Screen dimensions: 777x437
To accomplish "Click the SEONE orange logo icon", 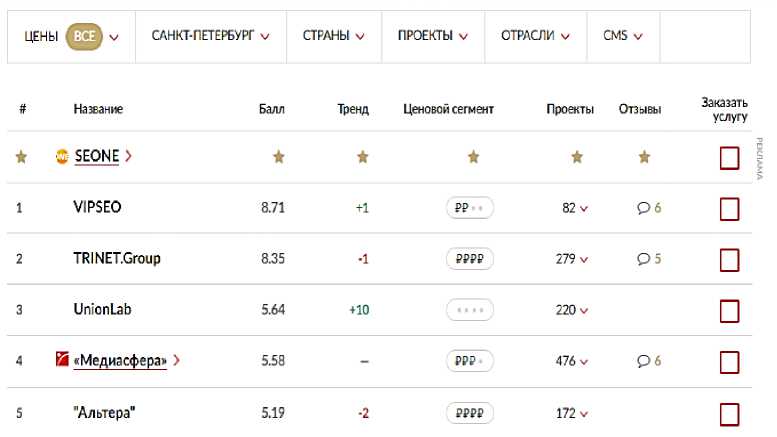I will (62, 157).
